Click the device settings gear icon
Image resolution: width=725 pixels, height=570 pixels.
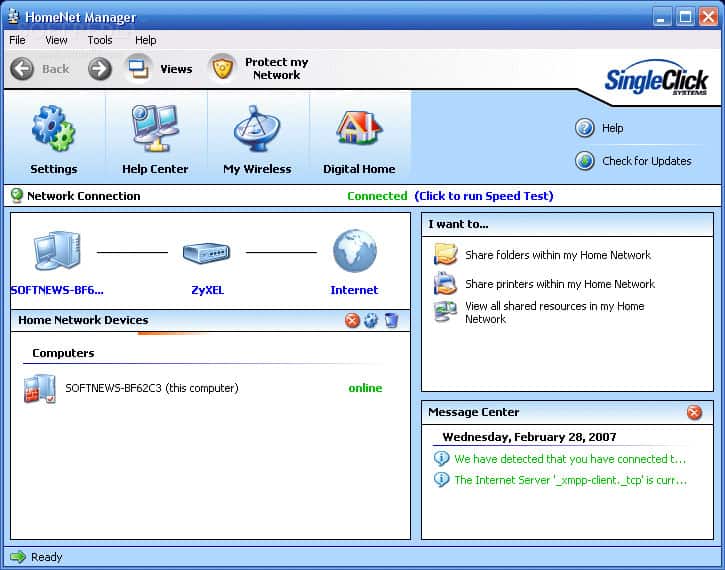point(371,320)
